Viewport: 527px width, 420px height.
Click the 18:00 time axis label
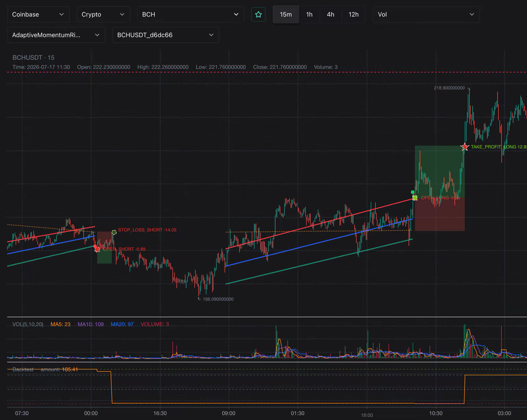pos(367,416)
